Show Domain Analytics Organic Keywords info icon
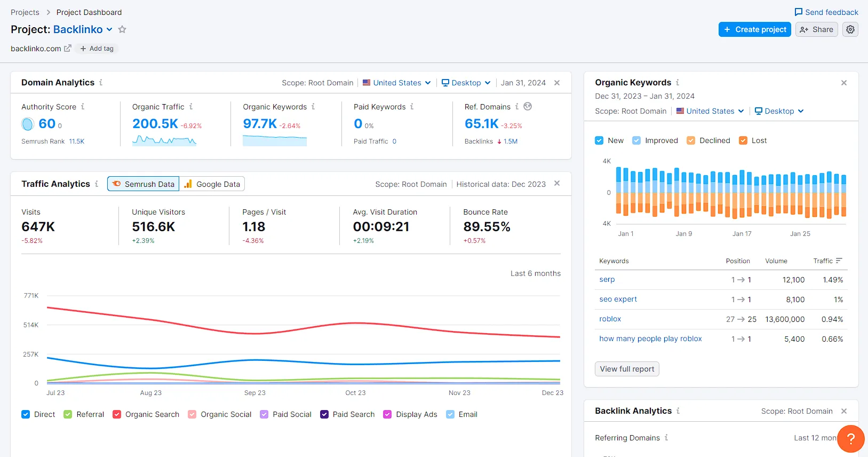This screenshot has width=868, height=457. coord(313,107)
